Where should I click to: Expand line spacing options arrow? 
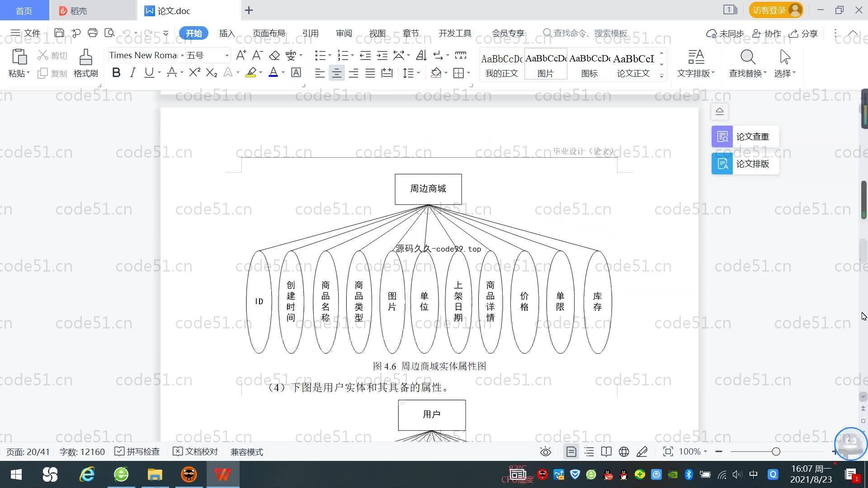pos(418,73)
